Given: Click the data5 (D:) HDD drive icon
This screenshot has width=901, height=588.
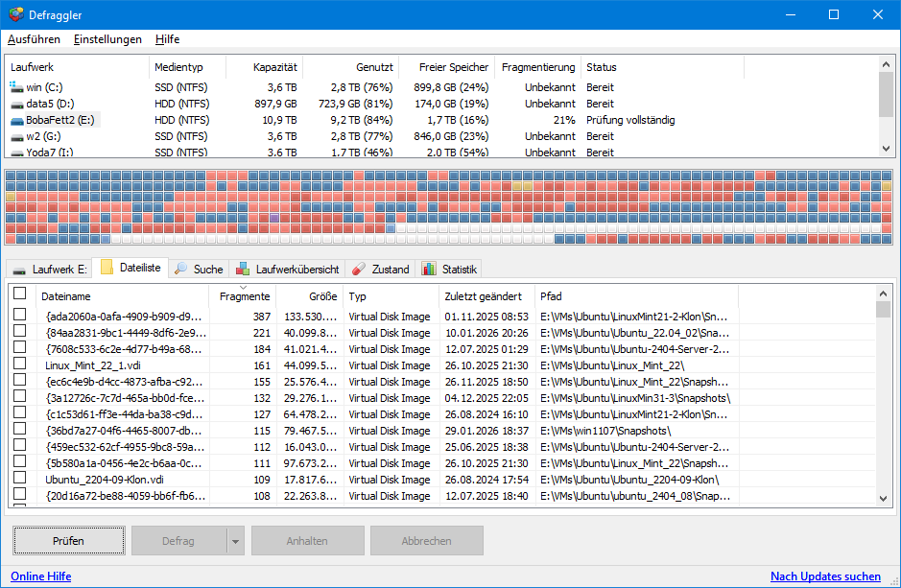Looking at the screenshot, I should [x=16, y=103].
